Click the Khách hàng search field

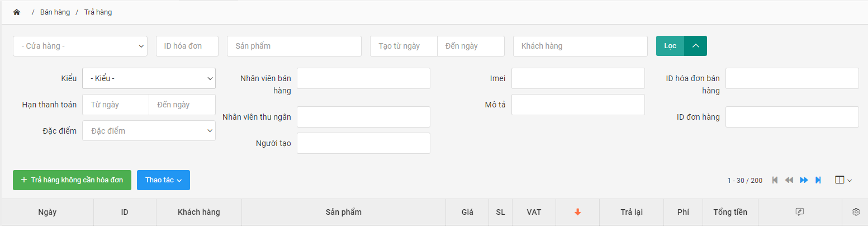(580, 46)
